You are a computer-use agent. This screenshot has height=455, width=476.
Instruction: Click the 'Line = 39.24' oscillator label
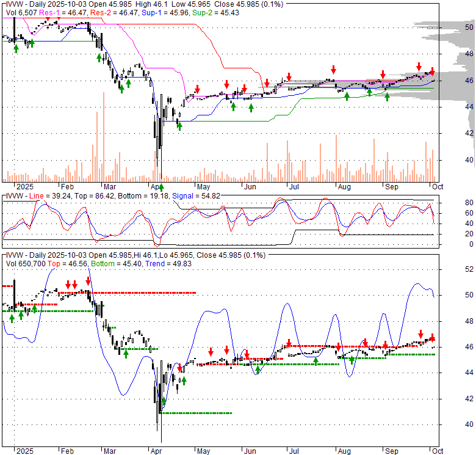click(x=51, y=196)
